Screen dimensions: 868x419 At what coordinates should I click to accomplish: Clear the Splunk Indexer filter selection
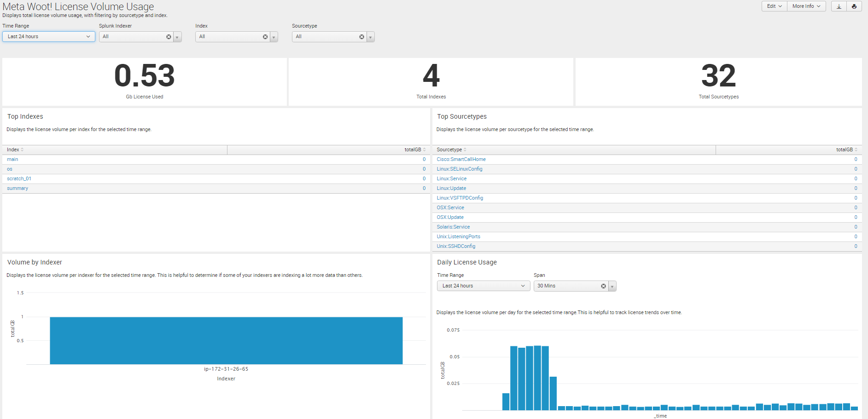[x=169, y=37]
